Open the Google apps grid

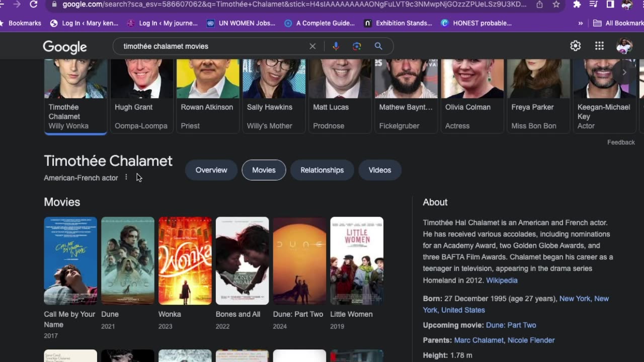(x=599, y=46)
